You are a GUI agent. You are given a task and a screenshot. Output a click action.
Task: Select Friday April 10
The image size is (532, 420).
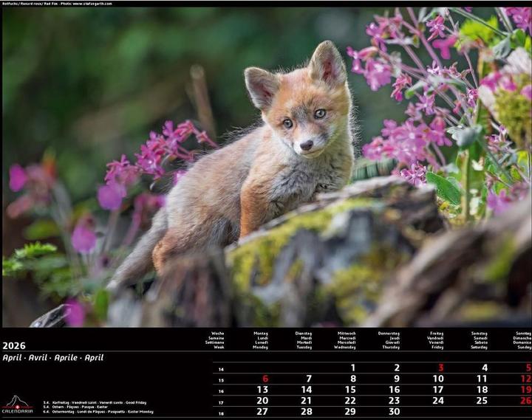point(438,379)
